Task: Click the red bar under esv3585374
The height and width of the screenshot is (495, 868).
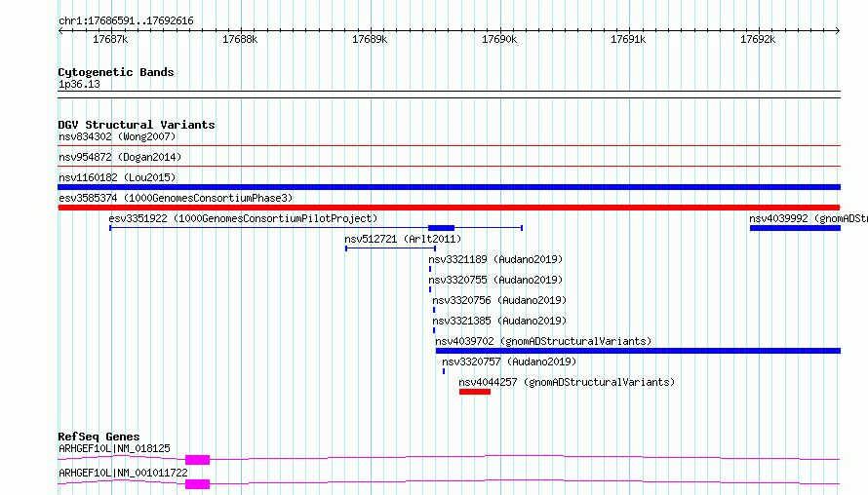Action: (449, 208)
